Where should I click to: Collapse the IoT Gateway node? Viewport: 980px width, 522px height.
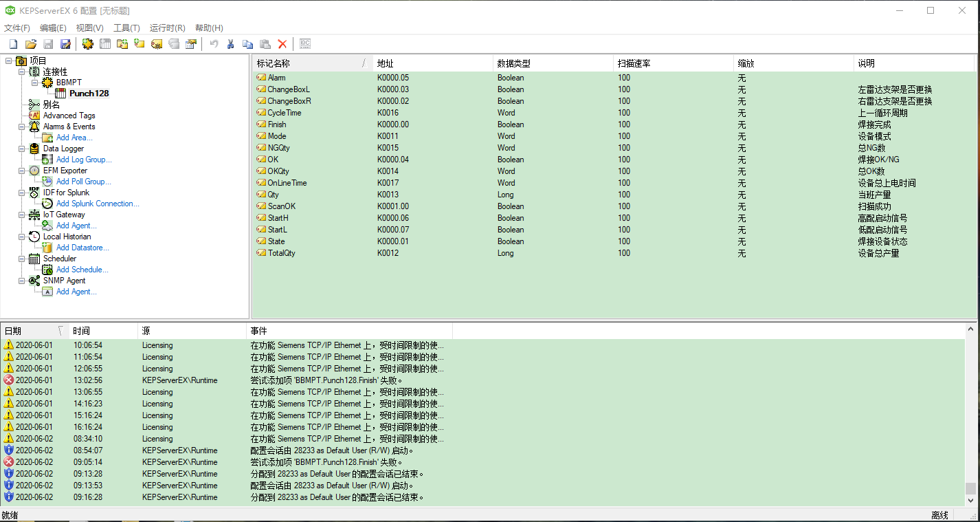point(22,215)
